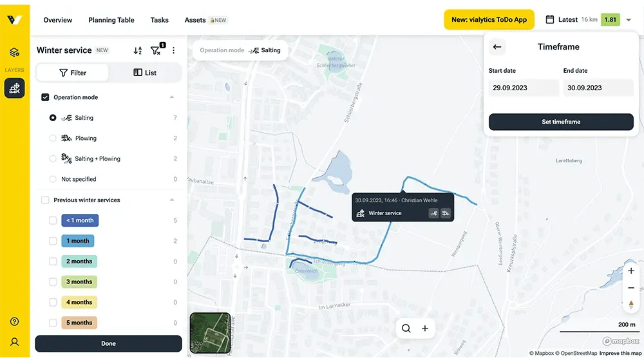644x362 pixels.
Task: Check the 4 months checkbox
Action: pyautogui.click(x=53, y=303)
